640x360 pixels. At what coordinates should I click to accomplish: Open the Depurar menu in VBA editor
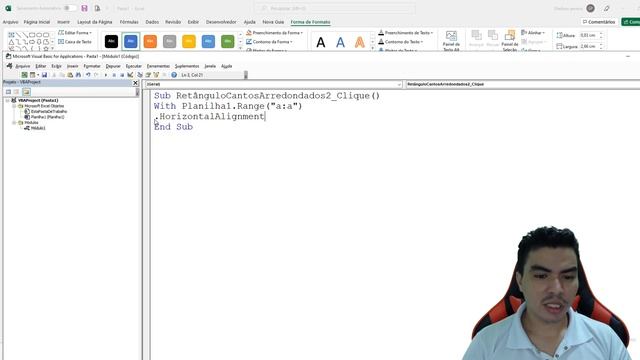[x=113, y=66]
